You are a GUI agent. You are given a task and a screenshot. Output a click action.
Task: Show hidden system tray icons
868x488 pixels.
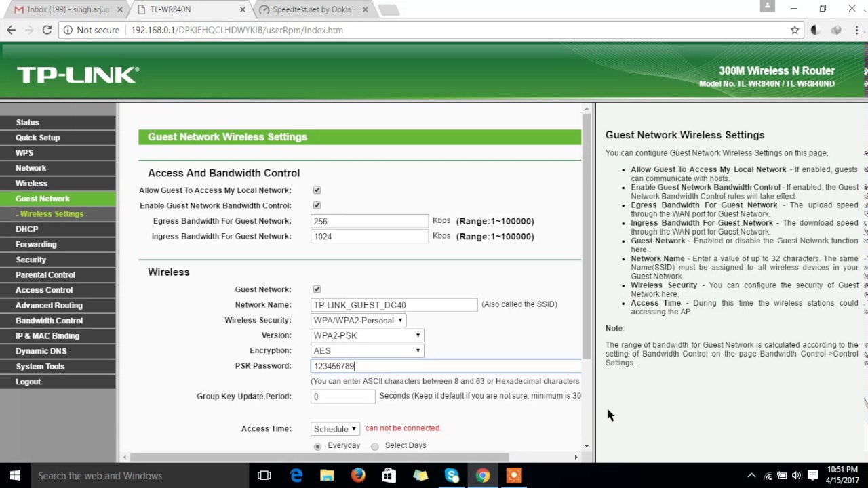pyautogui.click(x=751, y=476)
